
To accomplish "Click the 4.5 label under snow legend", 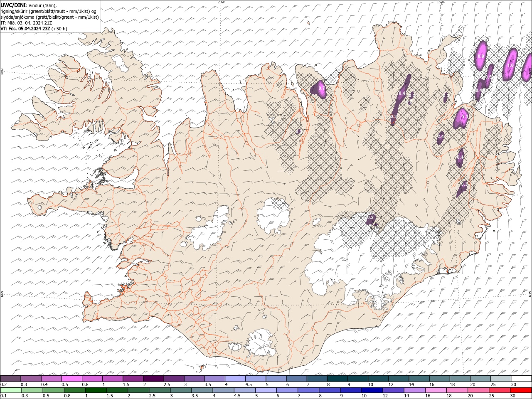I will (x=248, y=384).
